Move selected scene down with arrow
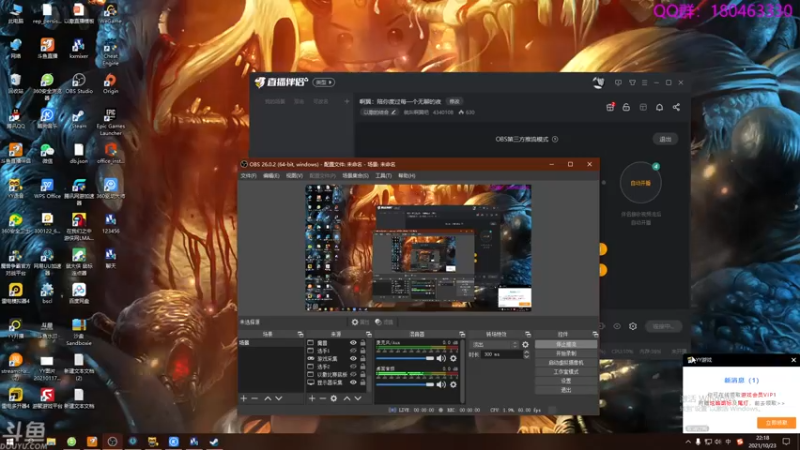 pos(279,398)
